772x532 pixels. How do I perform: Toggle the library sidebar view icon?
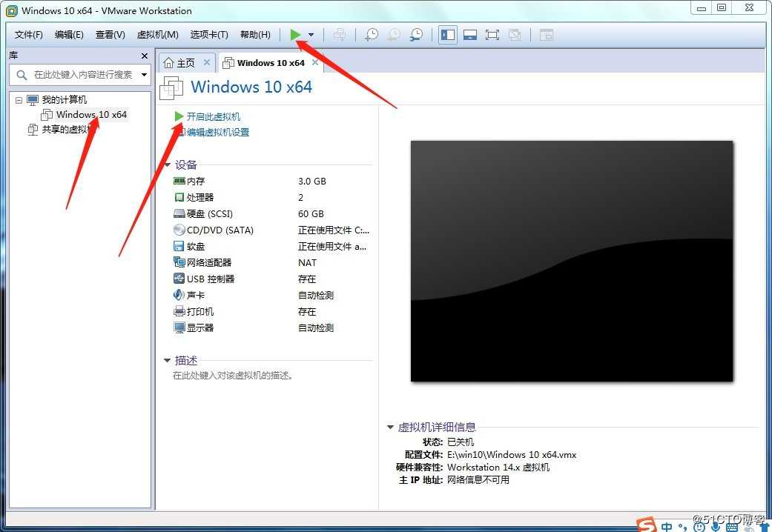pyautogui.click(x=447, y=34)
